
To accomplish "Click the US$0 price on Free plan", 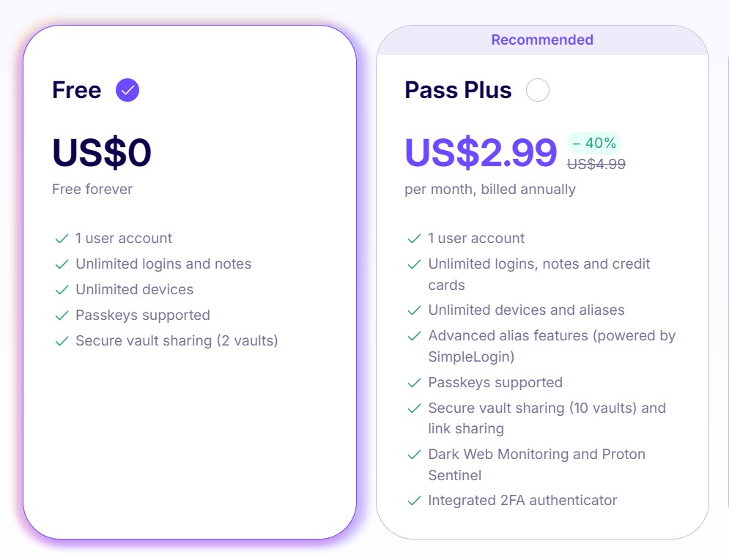I will coord(102,153).
